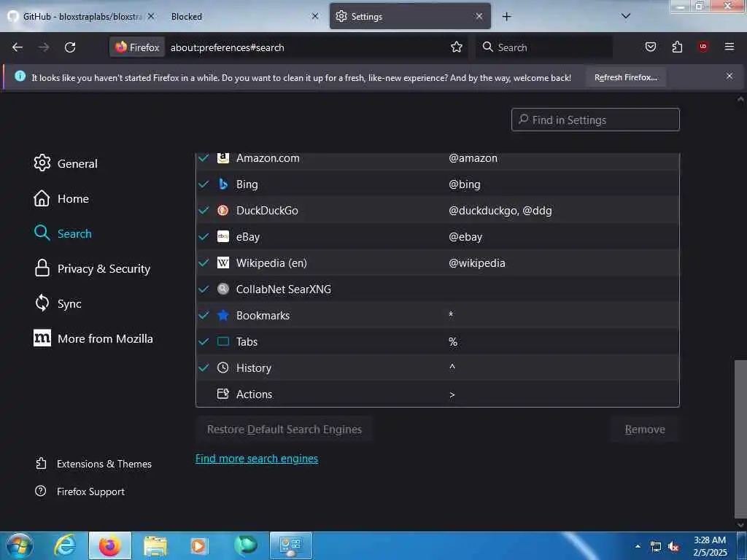Click the Actions row icon
Viewport: 747px width, 560px height.
[223, 394]
